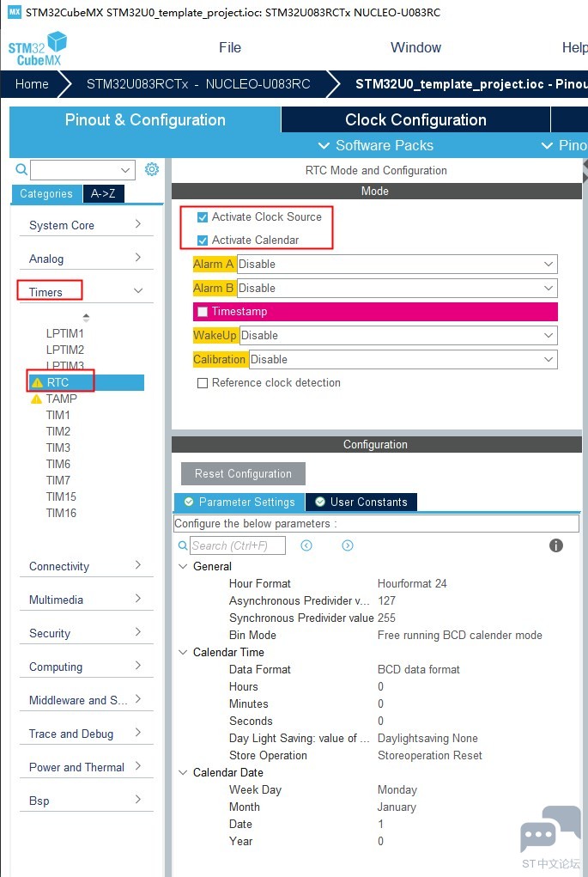Viewport: 588px width, 877px height.
Task: Open the User Constants tab
Action: pos(361,502)
